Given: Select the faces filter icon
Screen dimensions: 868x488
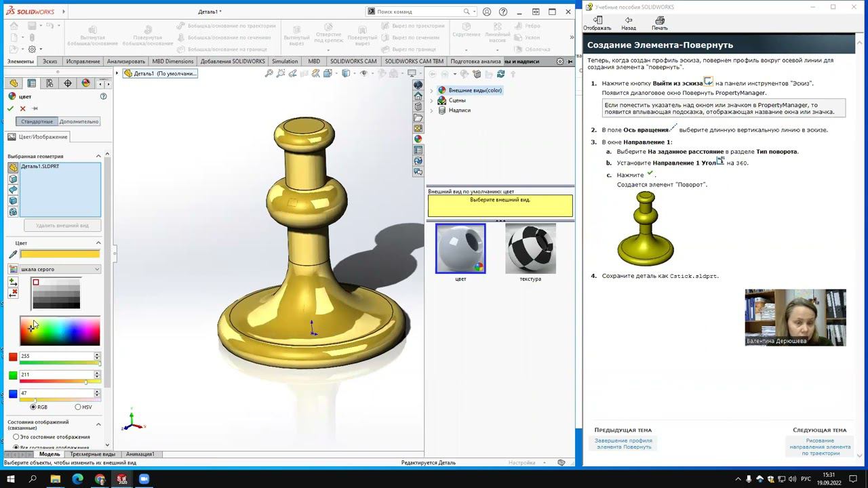Looking at the screenshot, I should pos(13,179).
